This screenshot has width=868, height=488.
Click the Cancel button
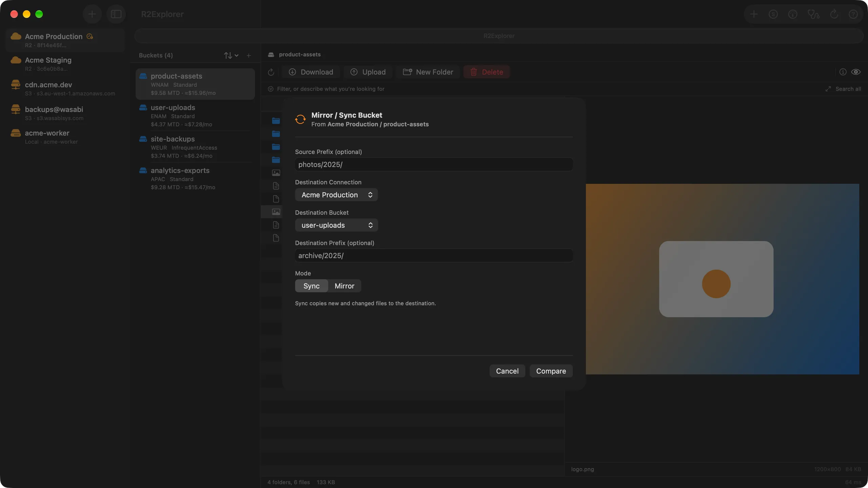coord(507,371)
